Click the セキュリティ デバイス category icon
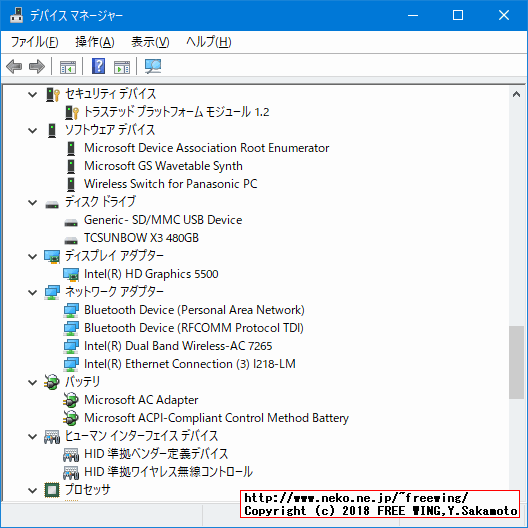The width and height of the screenshot is (528, 528). 53,94
